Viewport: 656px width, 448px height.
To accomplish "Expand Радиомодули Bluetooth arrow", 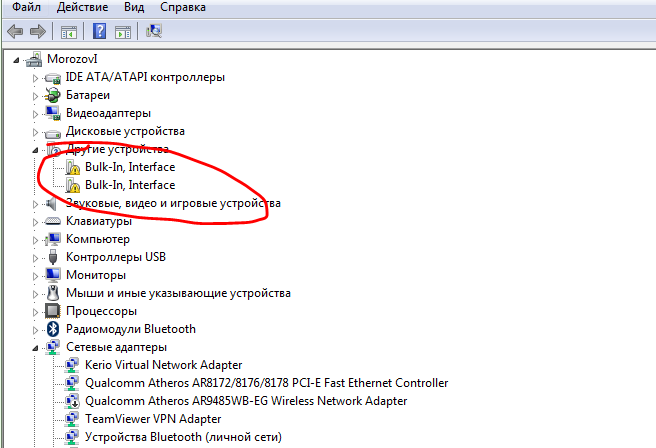I will point(36,330).
